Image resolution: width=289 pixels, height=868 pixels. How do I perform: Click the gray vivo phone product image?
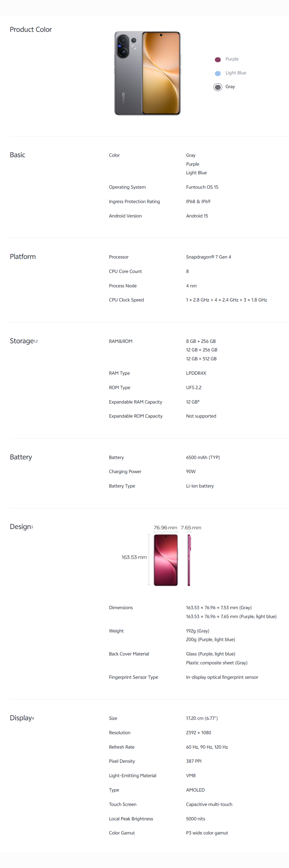(147, 73)
